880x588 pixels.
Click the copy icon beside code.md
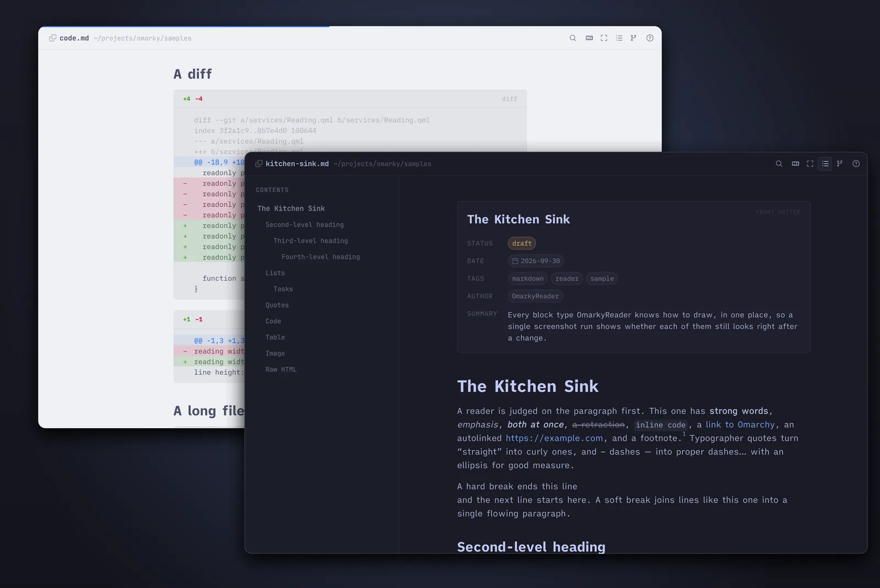pos(53,38)
